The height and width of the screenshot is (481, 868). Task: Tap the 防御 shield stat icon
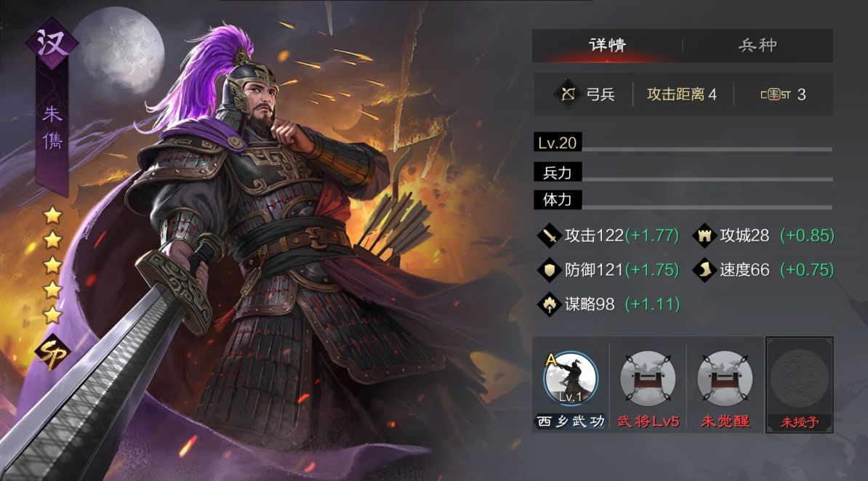(550, 270)
